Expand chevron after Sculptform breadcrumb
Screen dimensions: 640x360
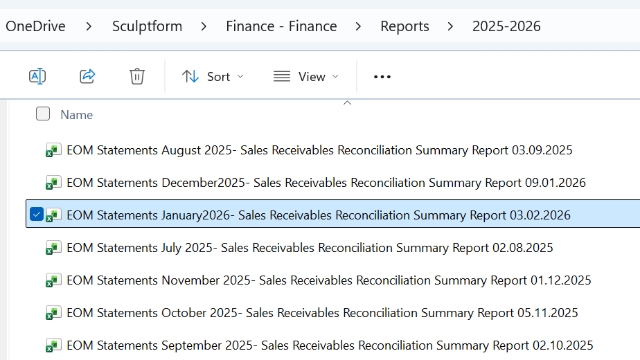click(x=204, y=27)
